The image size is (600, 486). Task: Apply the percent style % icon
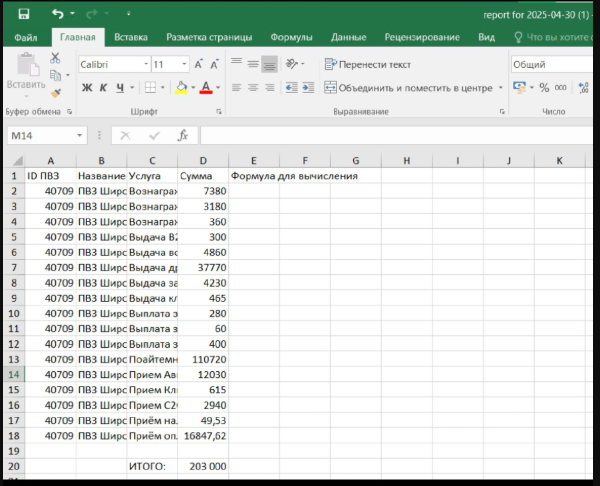(x=544, y=88)
